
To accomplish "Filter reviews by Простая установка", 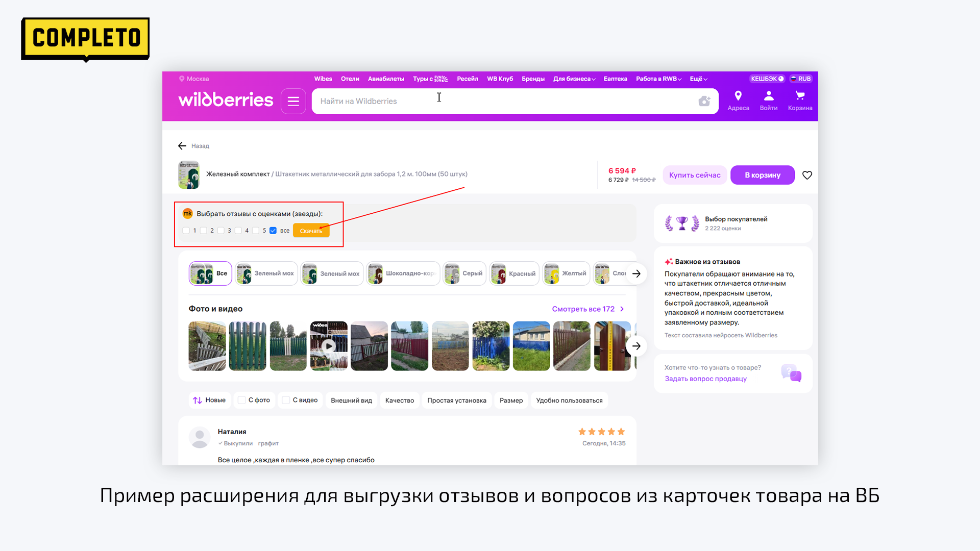I will 457,400.
